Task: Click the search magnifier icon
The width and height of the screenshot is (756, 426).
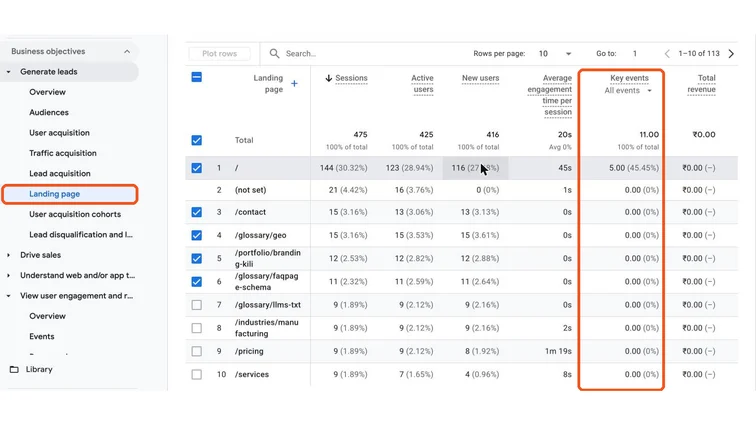Action: [x=274, y=53]
